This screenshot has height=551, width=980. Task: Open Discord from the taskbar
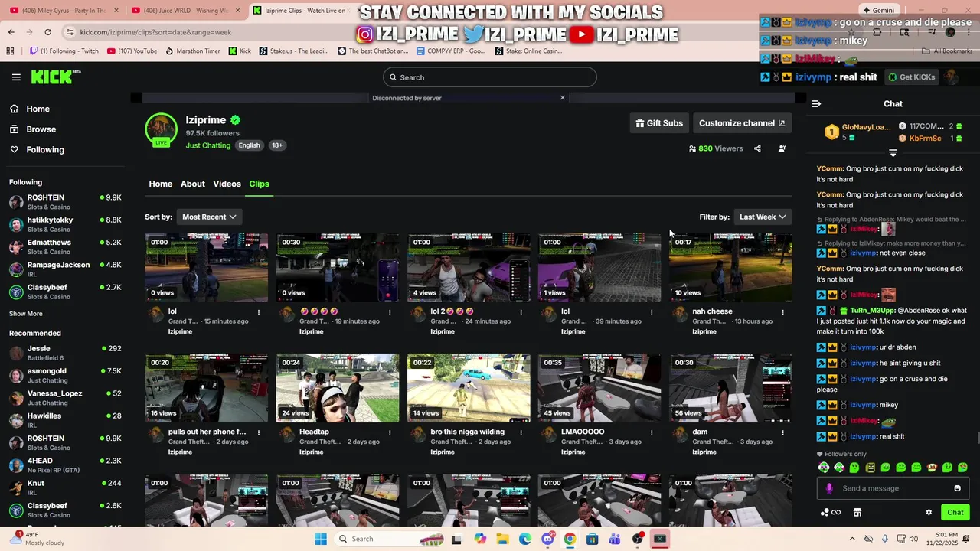pyautogui.click(x=547, y=539)
